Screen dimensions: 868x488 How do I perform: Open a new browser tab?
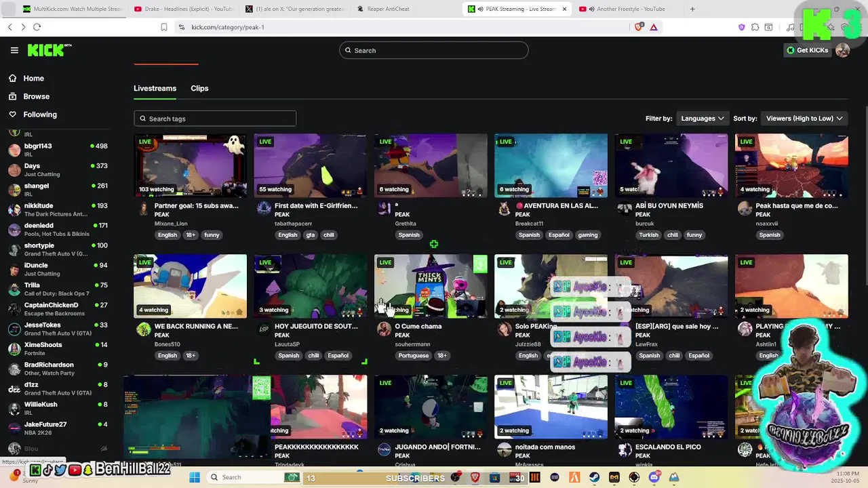pos(692,9)
